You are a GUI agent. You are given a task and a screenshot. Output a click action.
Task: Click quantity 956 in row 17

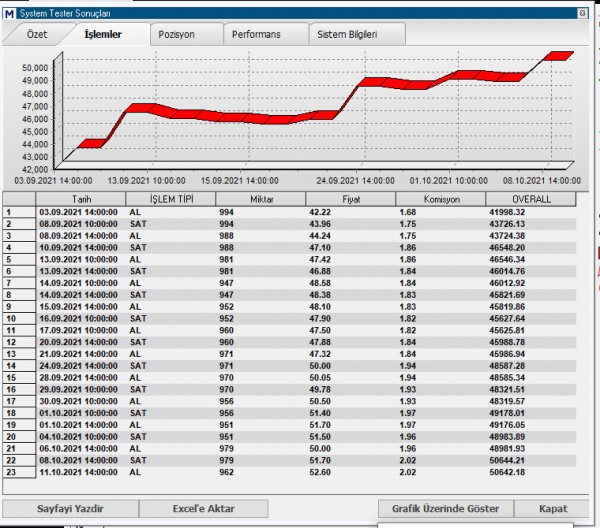[226, 401]
